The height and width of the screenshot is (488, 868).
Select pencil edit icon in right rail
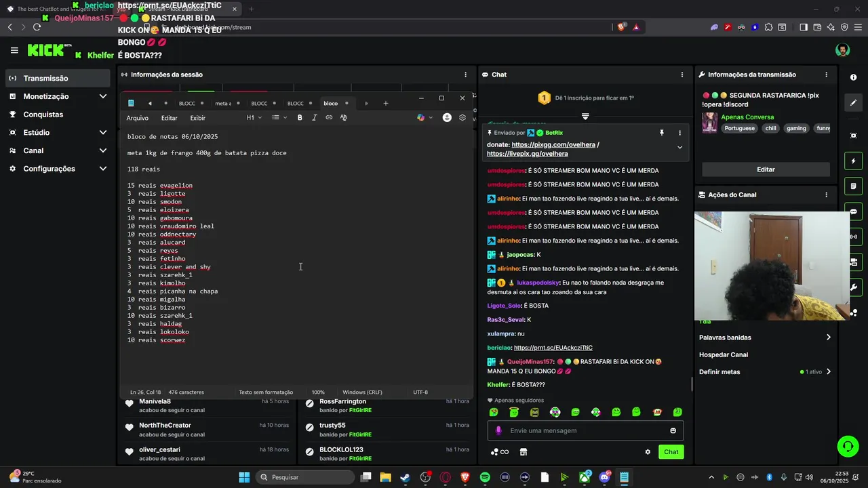point(853,102)
